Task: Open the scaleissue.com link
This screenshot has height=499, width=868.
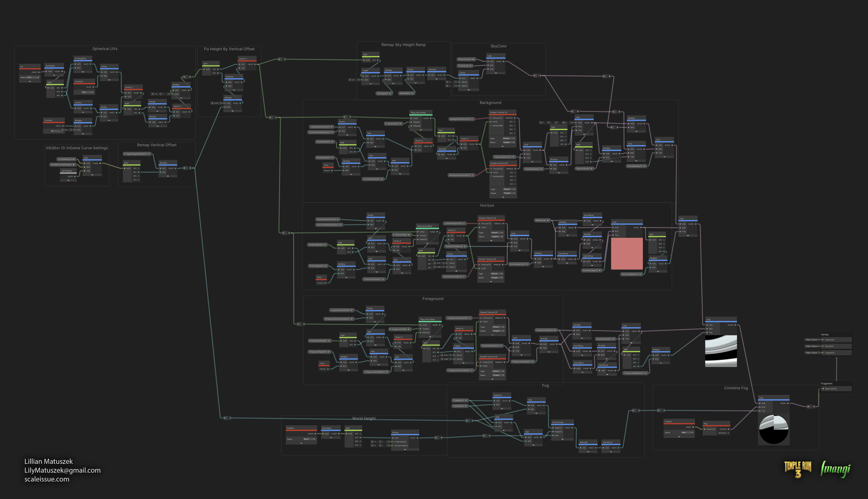Action: click(47, 479)
